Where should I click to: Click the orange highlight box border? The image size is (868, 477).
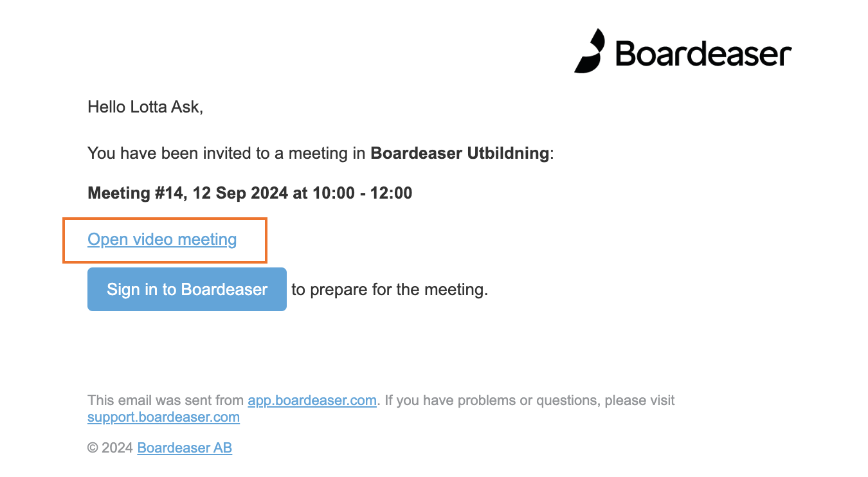[x=165, y=219]
